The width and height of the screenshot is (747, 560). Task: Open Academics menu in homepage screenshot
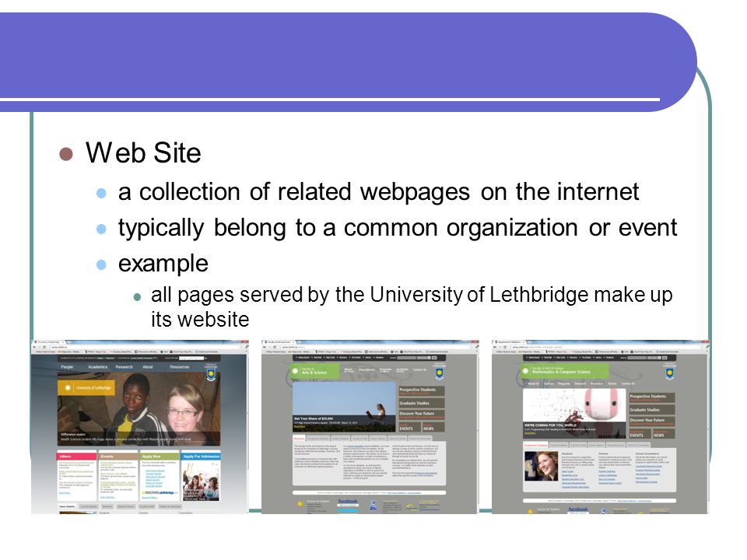click(98, 367)
